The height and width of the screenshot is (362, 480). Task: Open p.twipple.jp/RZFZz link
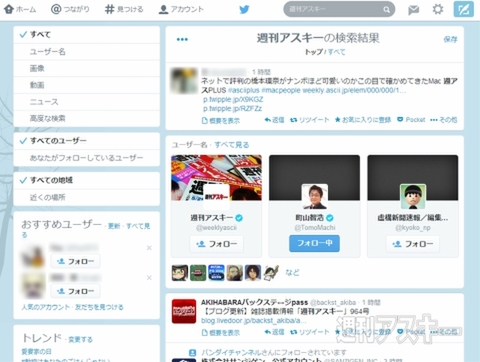232,109
